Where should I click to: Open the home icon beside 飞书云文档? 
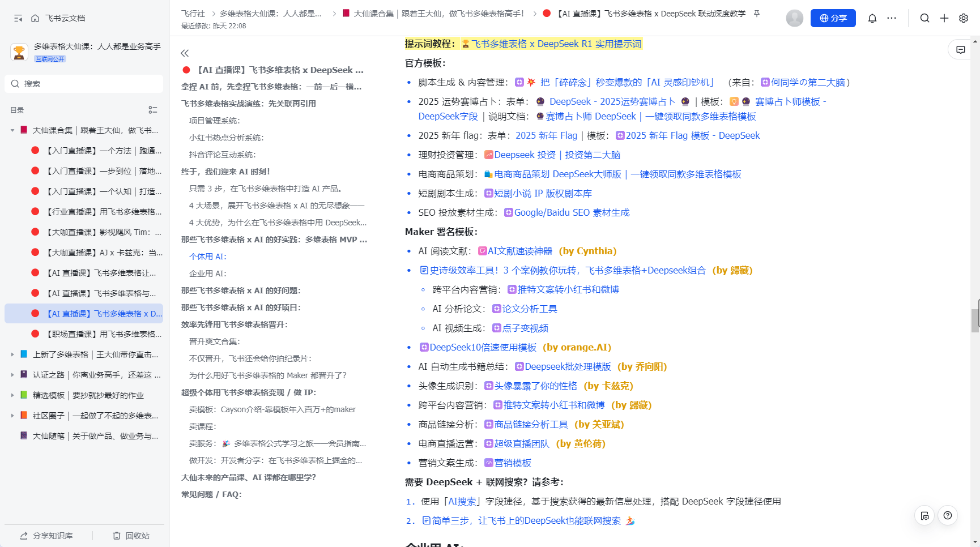35,18
